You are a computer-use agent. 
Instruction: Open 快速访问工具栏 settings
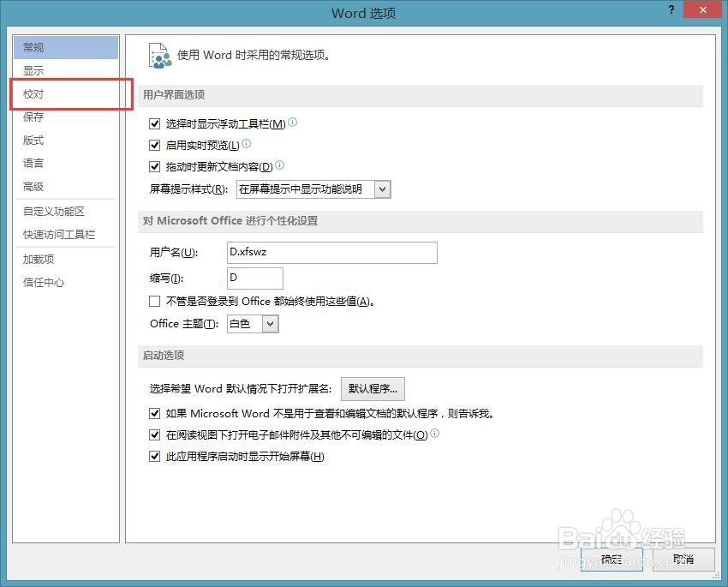click(x=66, y=235)
